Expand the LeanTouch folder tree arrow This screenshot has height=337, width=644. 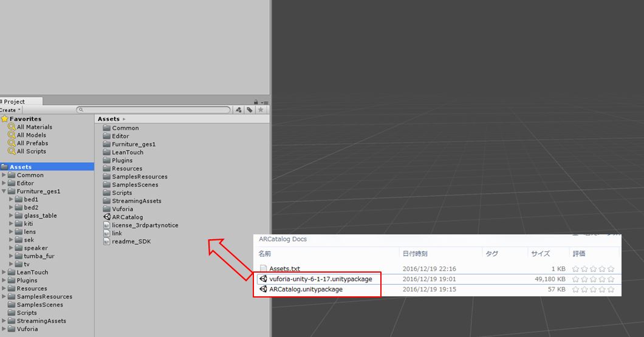point(4,272)
